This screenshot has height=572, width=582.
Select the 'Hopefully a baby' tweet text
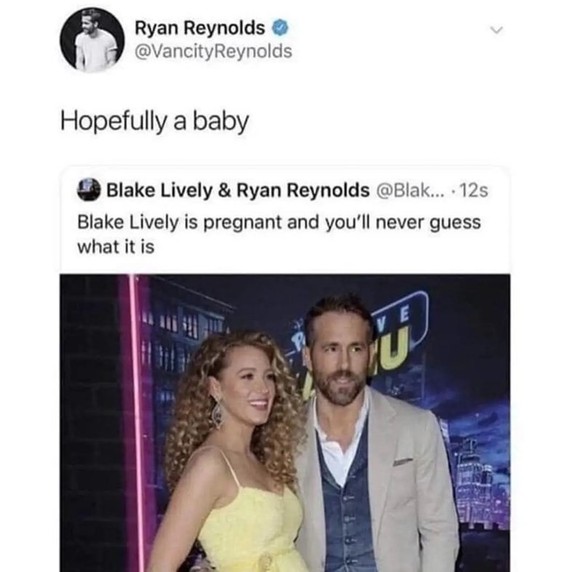click(x=154, y=122)
